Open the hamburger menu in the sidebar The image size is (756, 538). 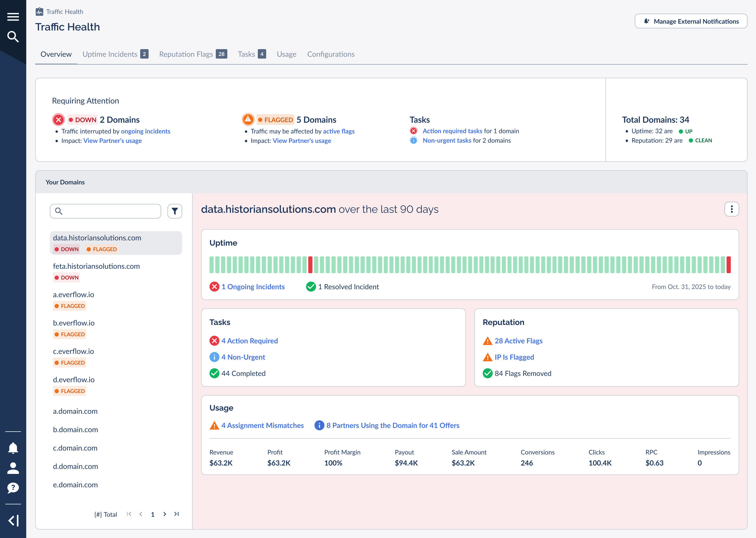tap(13, 17)
